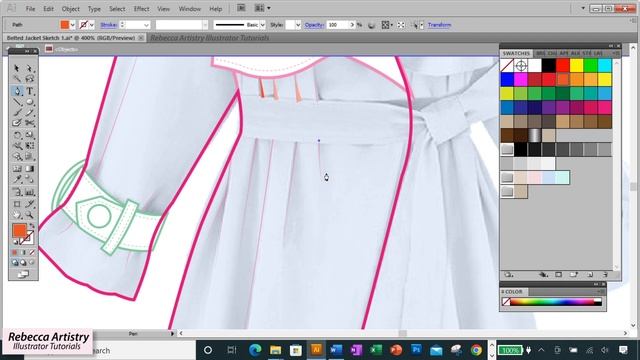Pick the Registration swatch
The image size is (640, 360).
521,65
